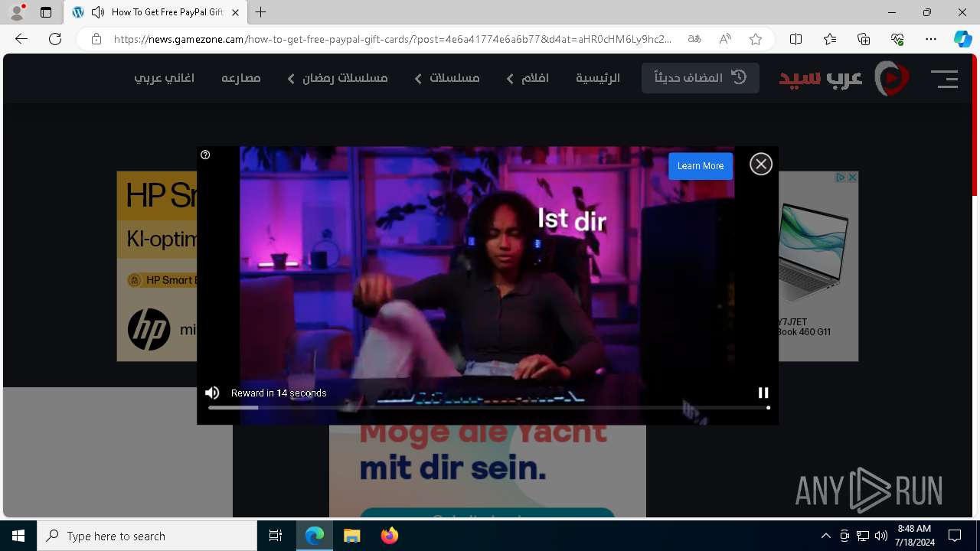Open اغاني عربي menu item

pos(164,78)
